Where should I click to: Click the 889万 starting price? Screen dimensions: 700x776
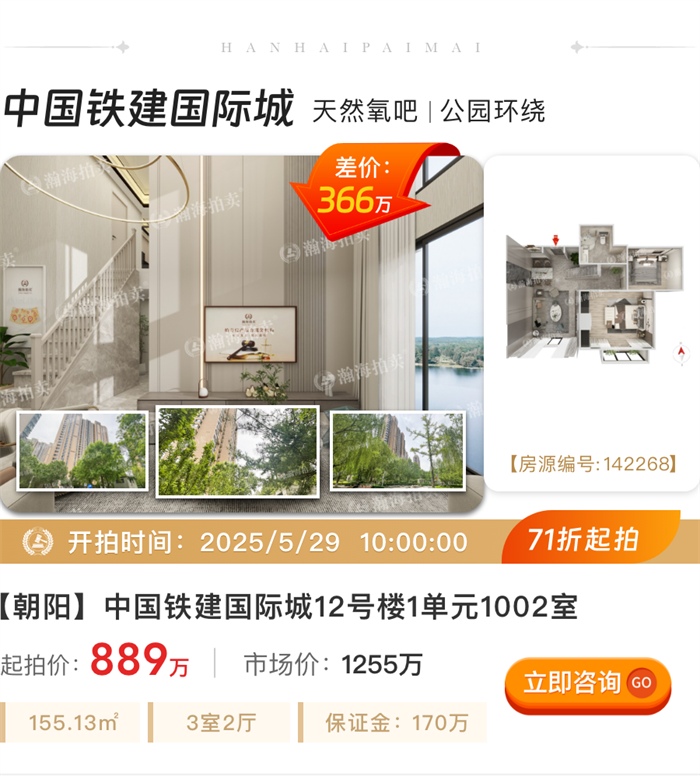coord(140,660)
